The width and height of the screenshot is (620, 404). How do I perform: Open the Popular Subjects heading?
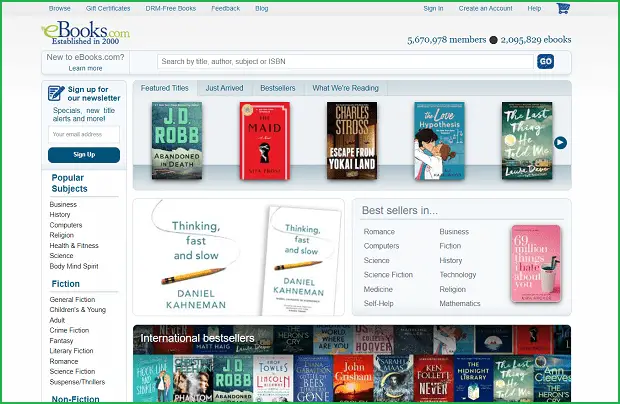[x=69, y=183]
